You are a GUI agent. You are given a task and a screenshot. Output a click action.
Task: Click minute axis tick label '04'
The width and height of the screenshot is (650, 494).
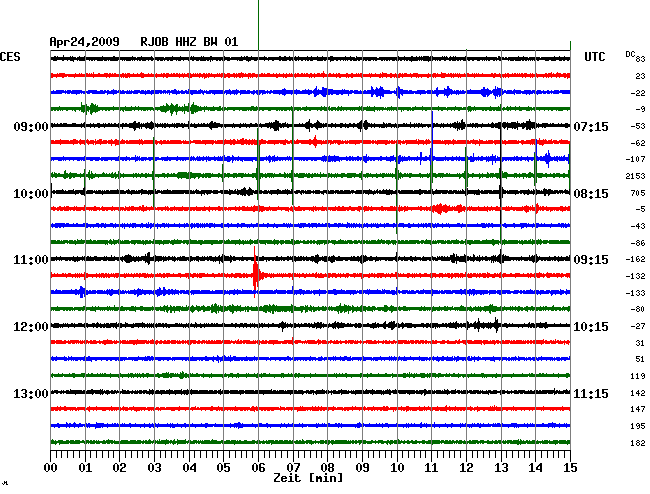tap(189, 468)
